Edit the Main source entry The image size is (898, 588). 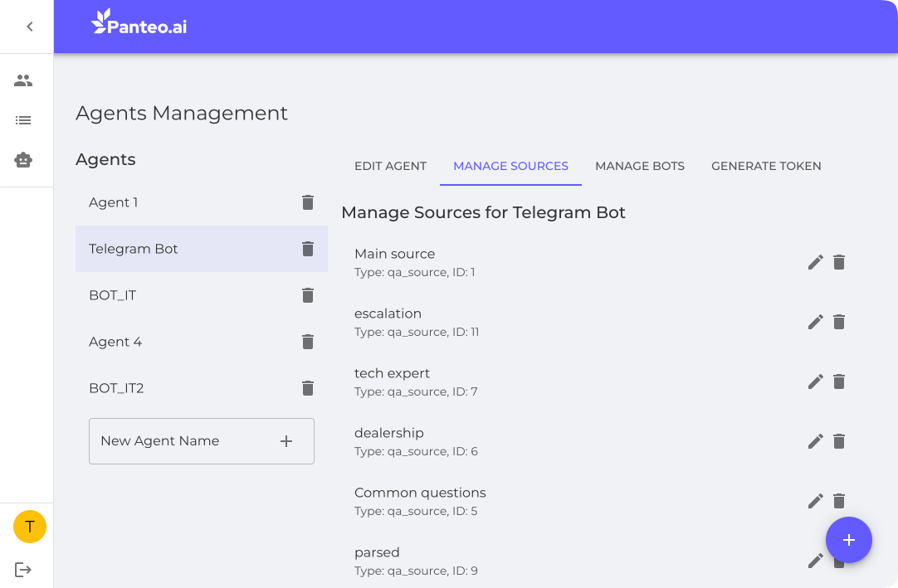click(816, 262)
